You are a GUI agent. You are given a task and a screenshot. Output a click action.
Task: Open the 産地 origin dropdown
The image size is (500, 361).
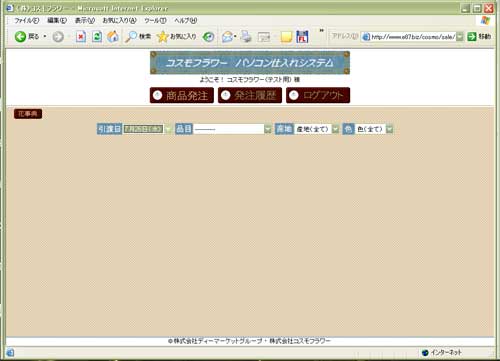[335, 129]
